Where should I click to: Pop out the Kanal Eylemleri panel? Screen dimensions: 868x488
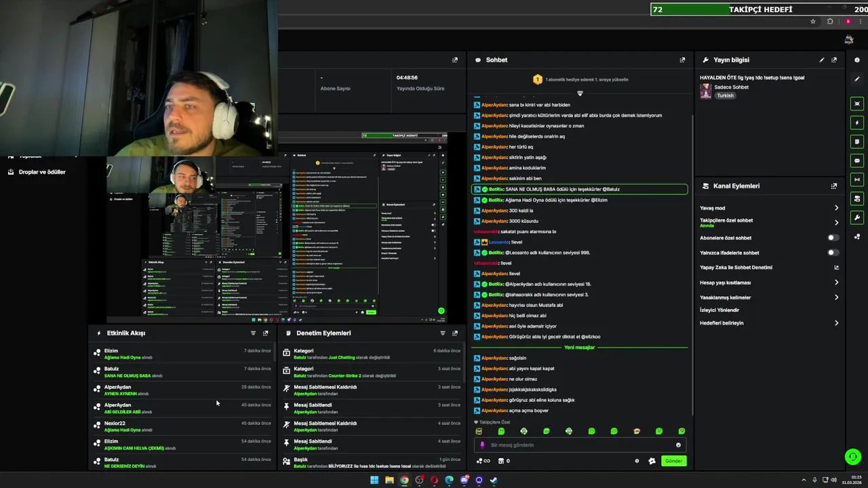click(x=834, y=186)
